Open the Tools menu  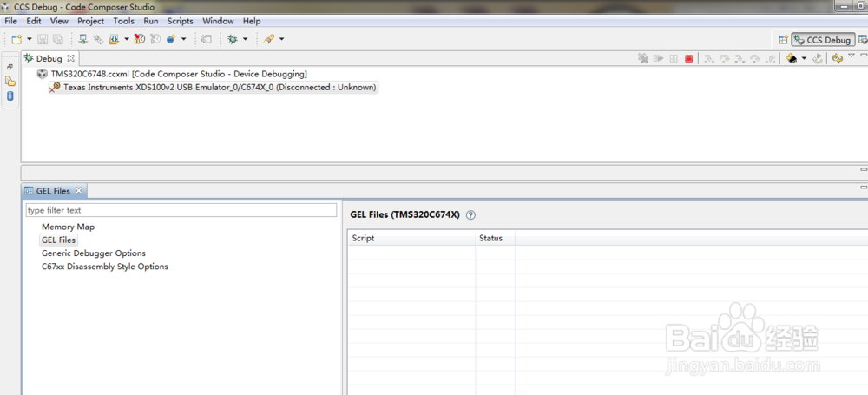click(124, 21)
